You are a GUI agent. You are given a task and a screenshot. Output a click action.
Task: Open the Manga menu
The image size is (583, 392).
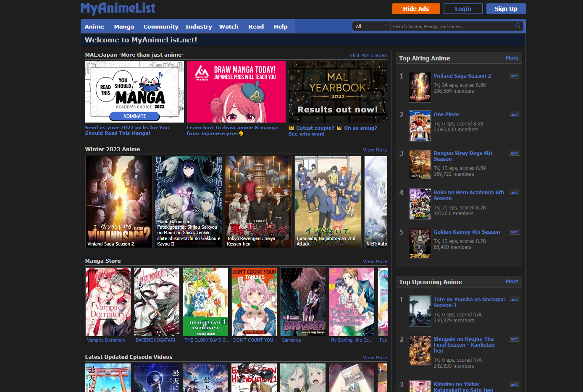124,26
